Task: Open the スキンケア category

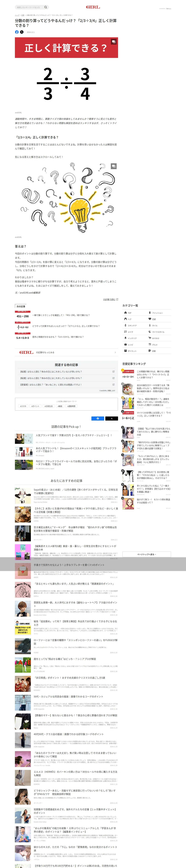Action: (134, 325)
